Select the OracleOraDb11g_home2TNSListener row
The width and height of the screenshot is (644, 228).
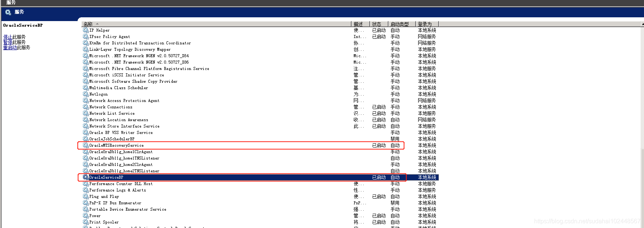click(x=260, y=171)
